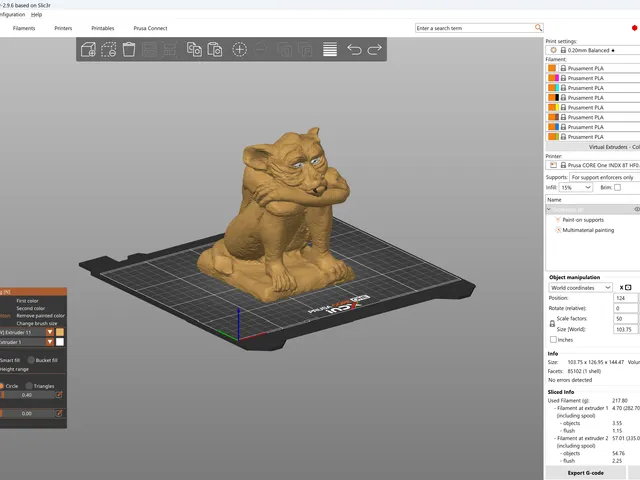Click the Undo arrow icon
The height and width of the screenshot is (480, 640).
point(354,49)
